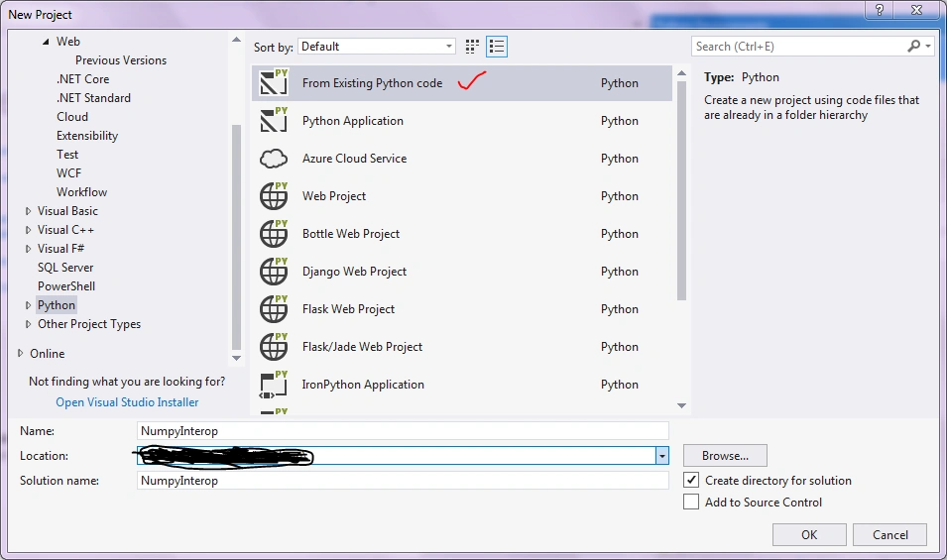The width and height of the screenshot is (947, 560).
Task: Select 'Python Application' template name
Action: (353, 121)
